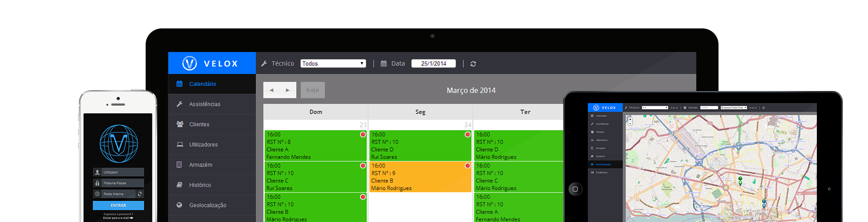Click the Dom column header
Viewport: 868px width, 222px height.
point(316,112)
